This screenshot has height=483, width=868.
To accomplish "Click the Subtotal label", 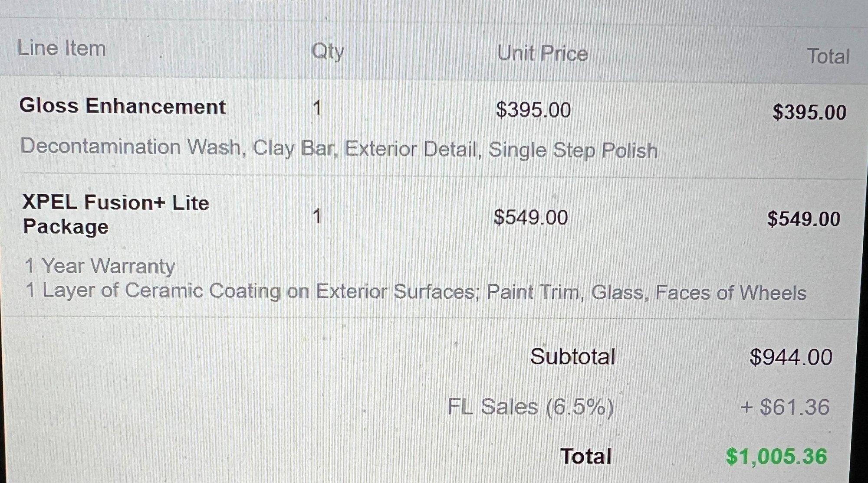I will click(x=572, y=357).
